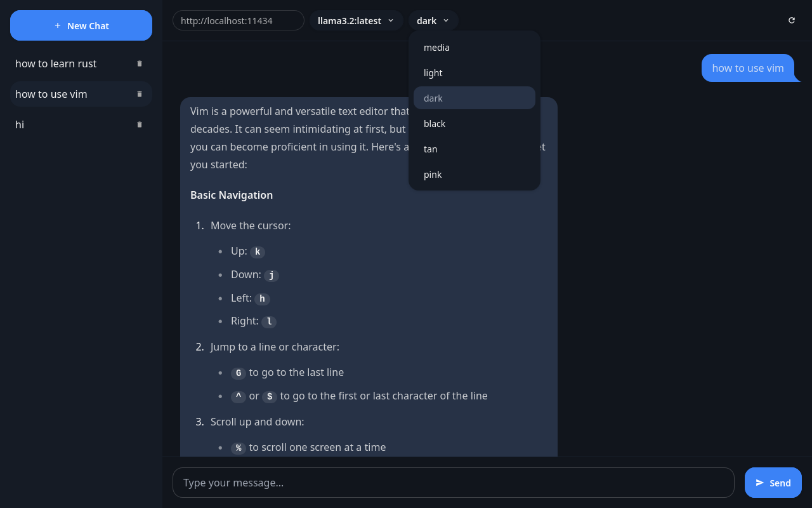Viewport: 812px width, 508px height.
Task: Collapse the dark theme dropdown
Action: point(433,20)
